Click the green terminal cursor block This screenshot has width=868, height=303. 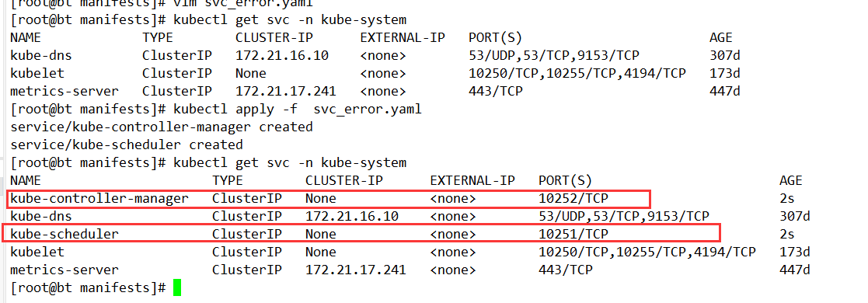pyautogui.click(x=176, y=288)
